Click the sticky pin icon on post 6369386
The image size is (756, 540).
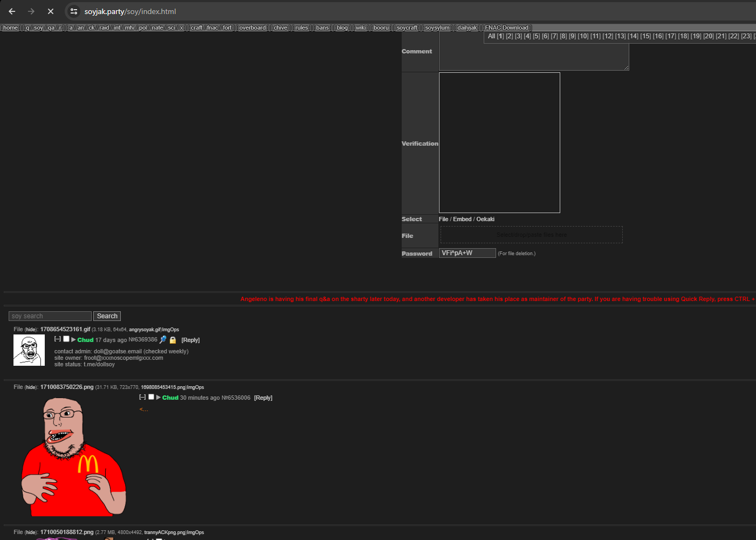click(x=163, y=340)
